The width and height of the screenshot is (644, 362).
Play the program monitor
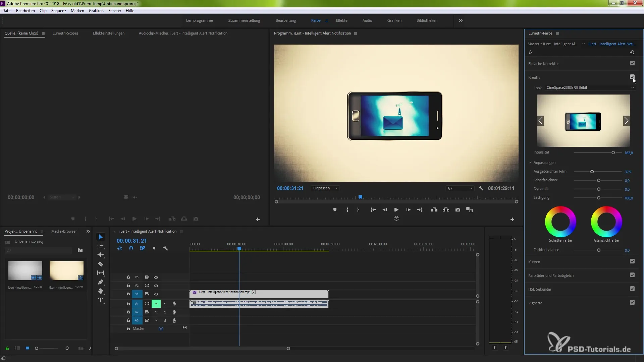point(396,210)
